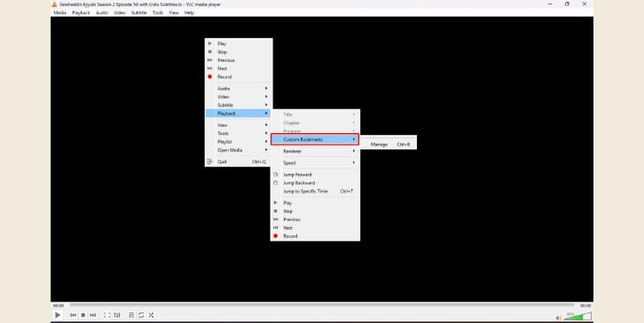Open the View menu in the menu bar
644x323 pixels.
[174, 12]
